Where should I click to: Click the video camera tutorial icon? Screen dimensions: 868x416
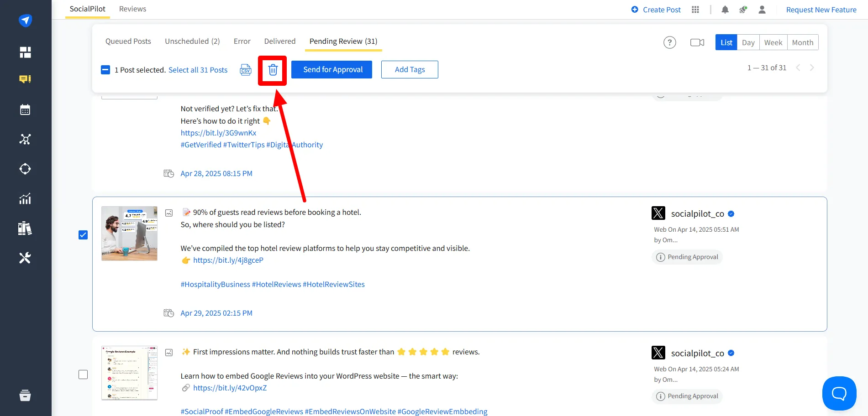[x=697, y=42]
